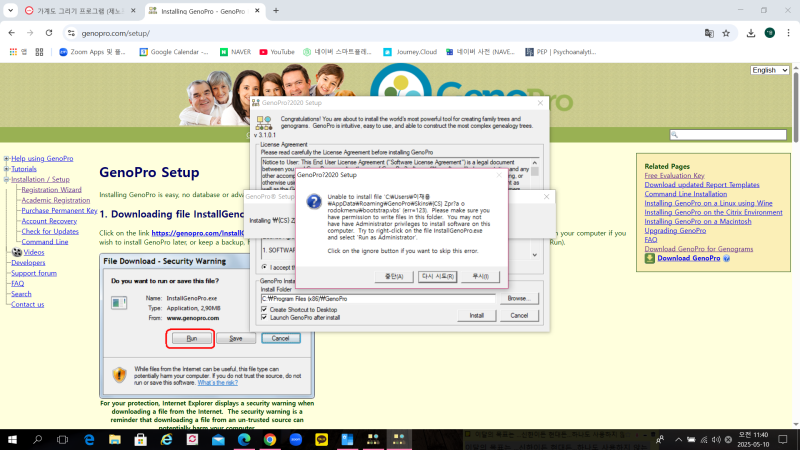Screen dimensions: 800x450
Task: Click the 무시(I) ignore button
Action: click(480, 276)
